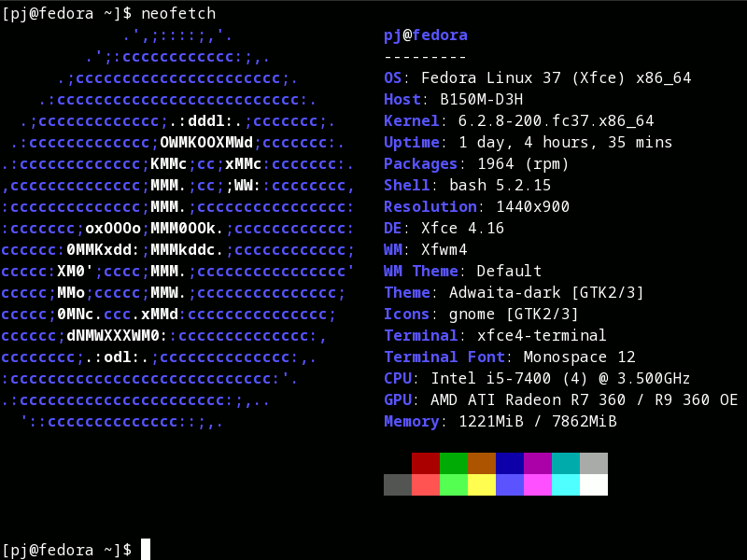Select the host value 'B150M-D3H'
The height and width of the screenshot is (560, 747).
(482, 99)
